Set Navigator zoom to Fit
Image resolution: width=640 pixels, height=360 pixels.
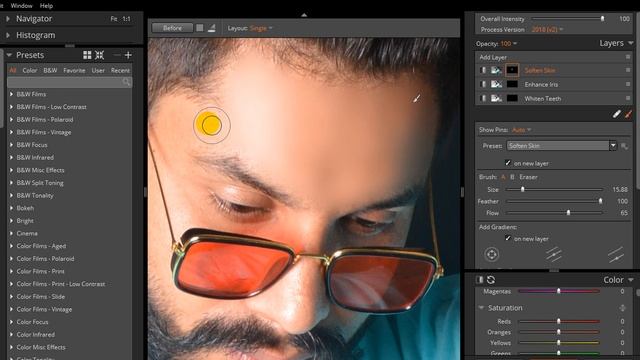[x=114, y=19]
